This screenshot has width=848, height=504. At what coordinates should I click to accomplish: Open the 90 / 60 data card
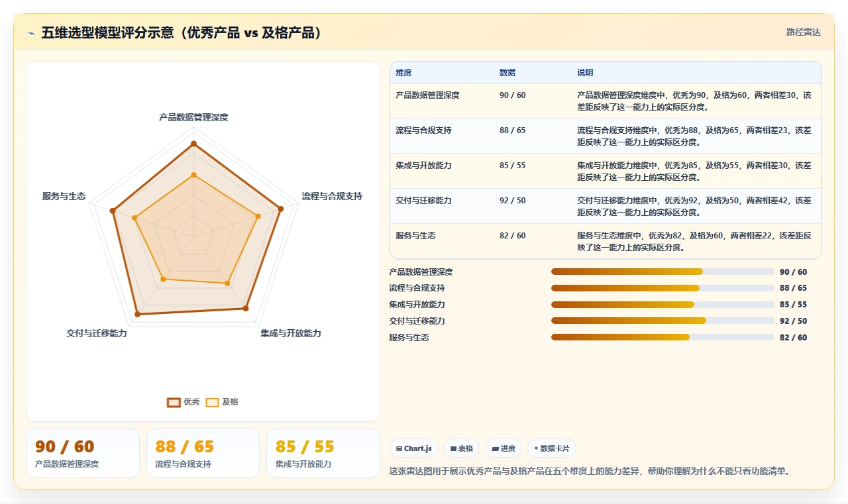[x=83, y=453]
